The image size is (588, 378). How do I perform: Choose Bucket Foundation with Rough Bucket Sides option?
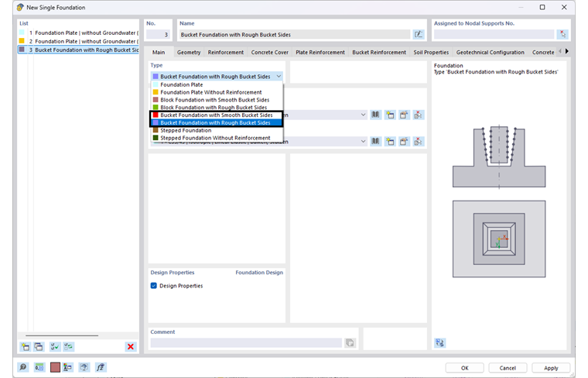[217, 122]
